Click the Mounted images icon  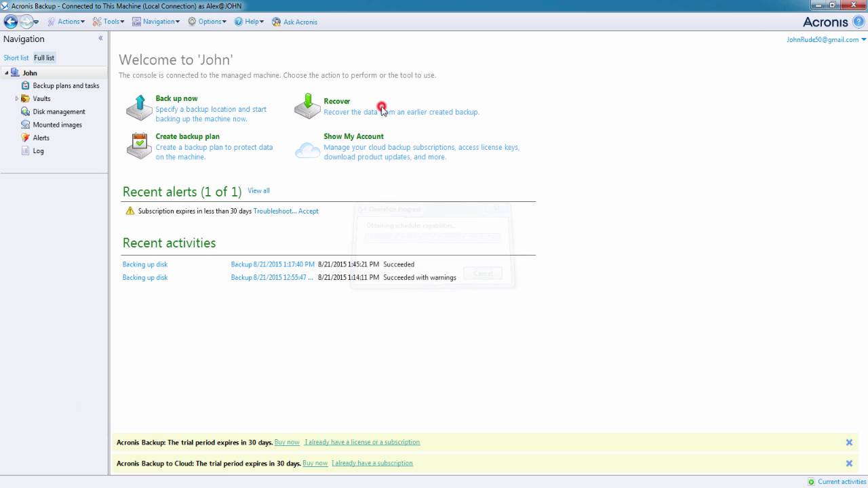pyautogui.click(x=26, y=125)
